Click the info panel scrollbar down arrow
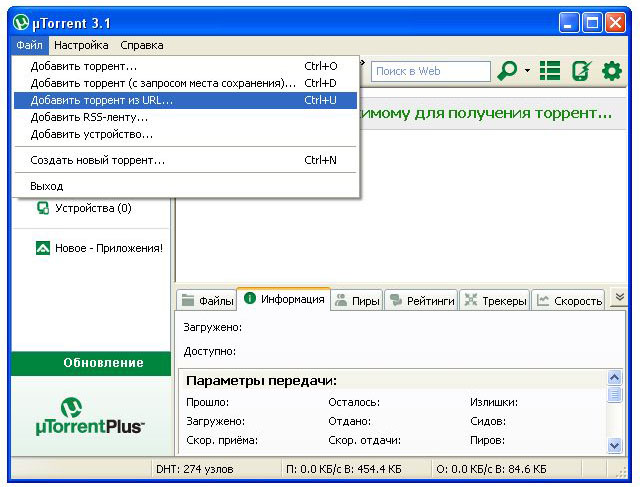The height and width of the screenshot is (487, 640). [615, 445]
